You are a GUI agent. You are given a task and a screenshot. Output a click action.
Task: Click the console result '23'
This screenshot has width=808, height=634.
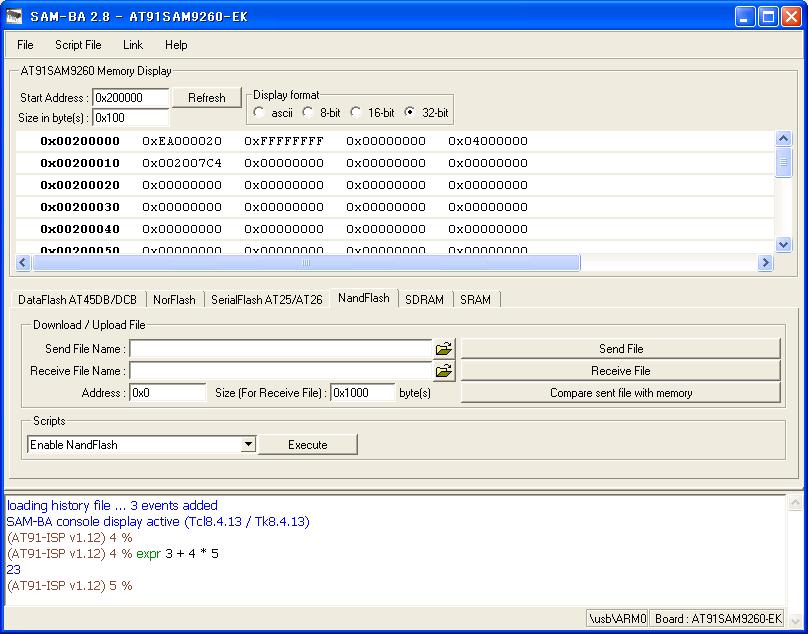click(14, 570)
